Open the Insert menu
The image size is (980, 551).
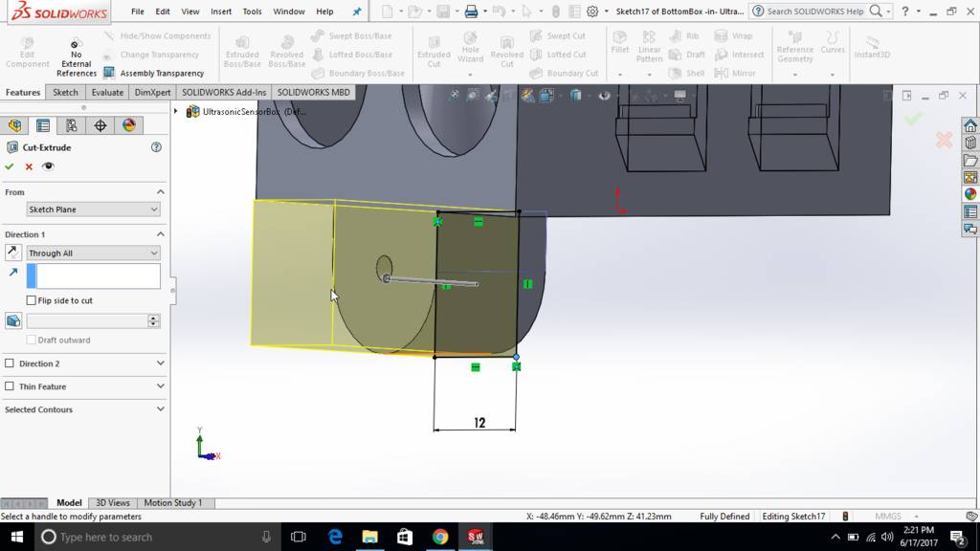221,11
